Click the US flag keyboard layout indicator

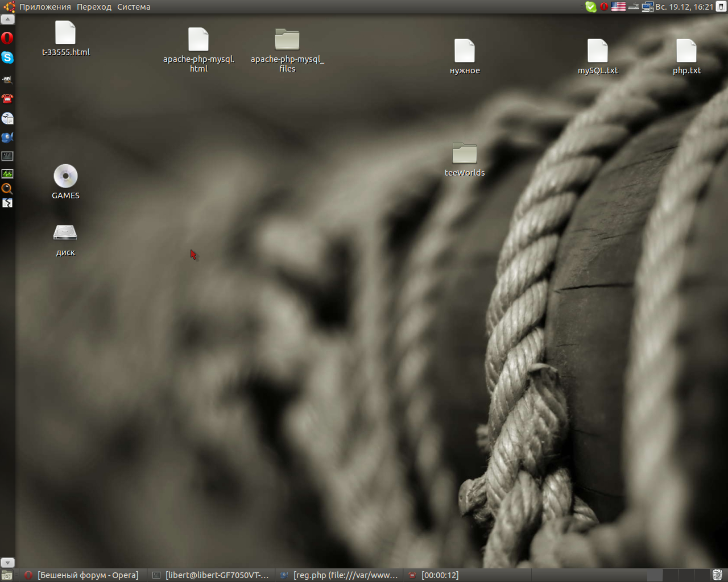click(618, 7)
